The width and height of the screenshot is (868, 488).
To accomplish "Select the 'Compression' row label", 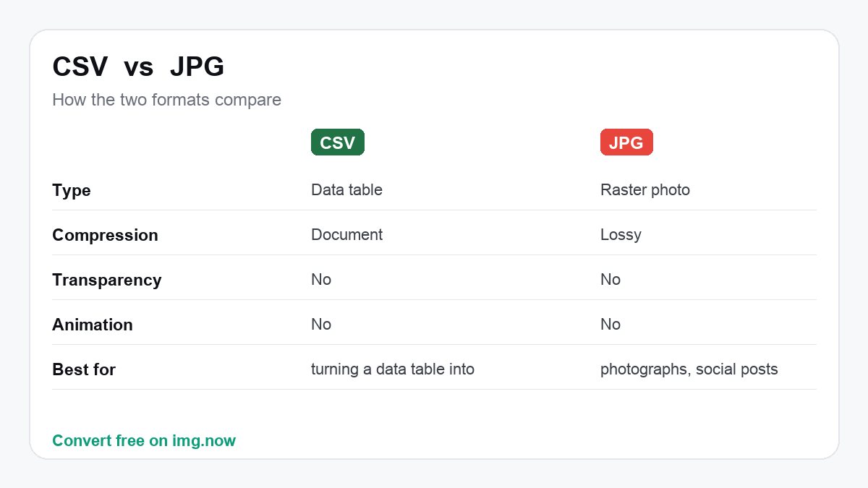I will (105, 236).
